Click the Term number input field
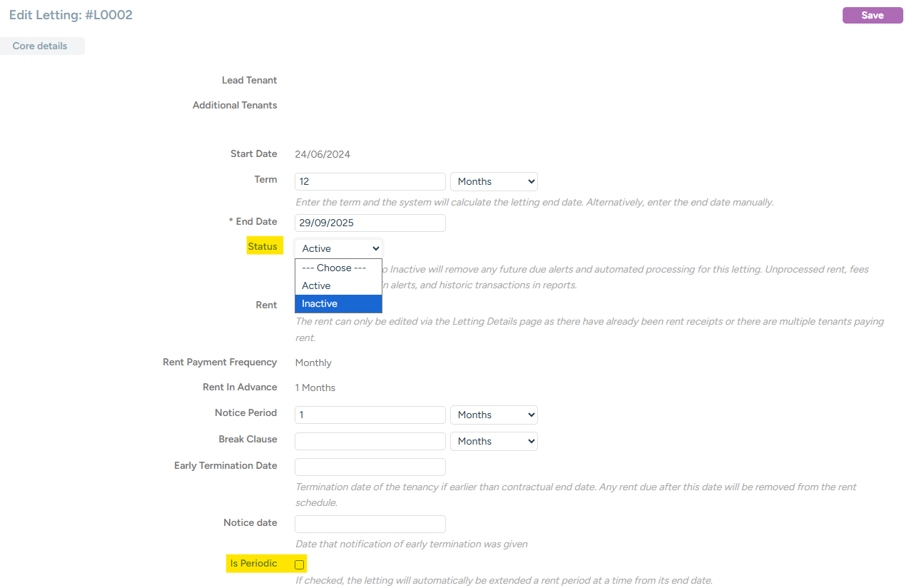914x588 pixels. click(370, 182)
